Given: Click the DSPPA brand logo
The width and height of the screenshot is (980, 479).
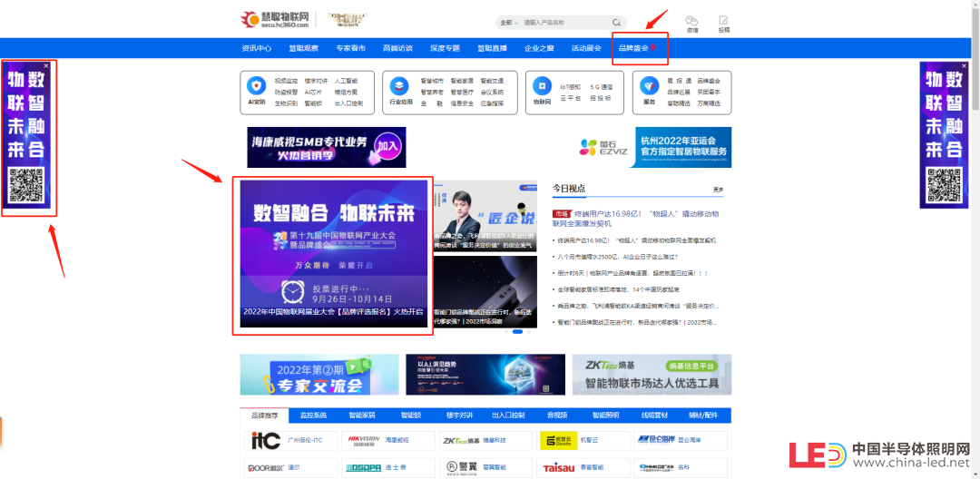Looking at the screenshot, I should [362, 467].
